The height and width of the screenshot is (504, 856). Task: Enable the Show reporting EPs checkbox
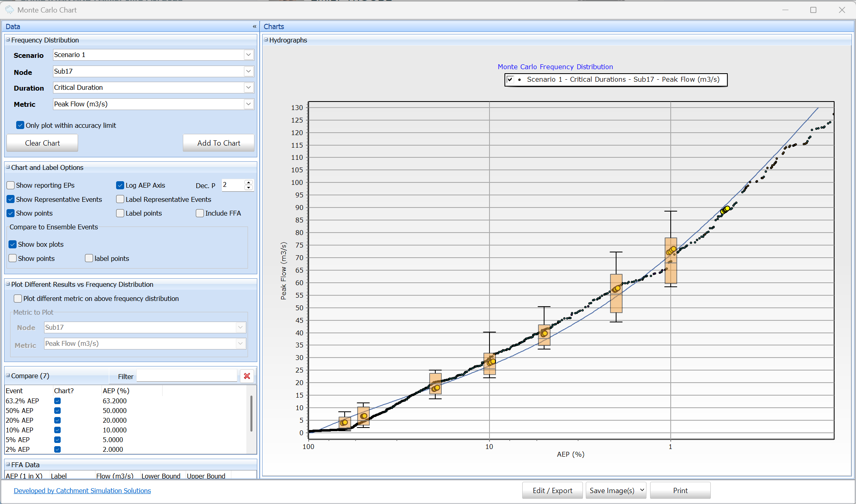(x=11, y=185)
